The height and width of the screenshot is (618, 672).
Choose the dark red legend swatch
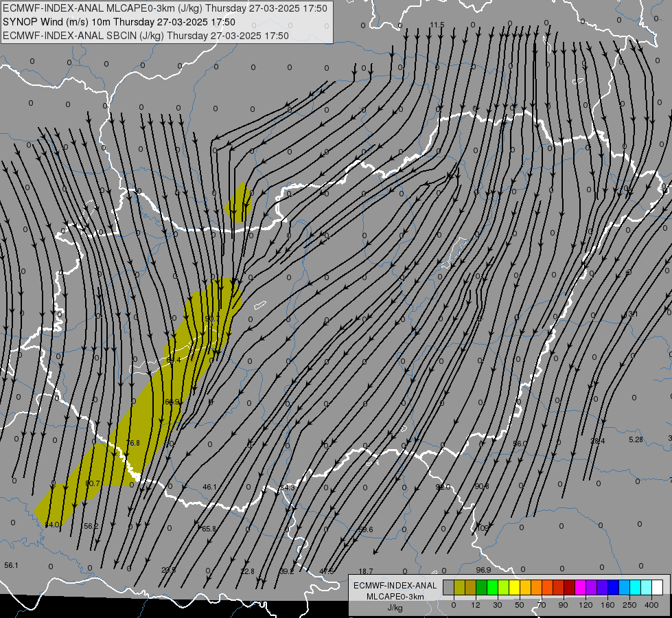(570, 588)
